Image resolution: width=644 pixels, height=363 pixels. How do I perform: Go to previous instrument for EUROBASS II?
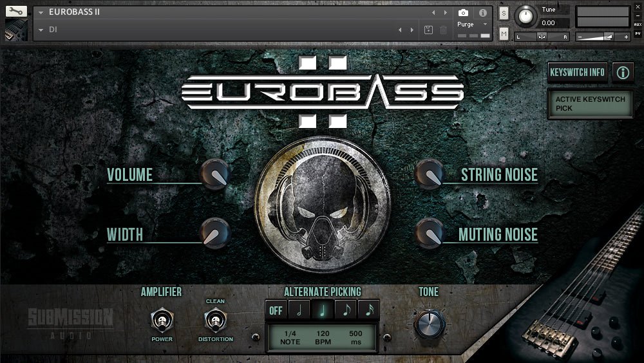coord(433,13)
